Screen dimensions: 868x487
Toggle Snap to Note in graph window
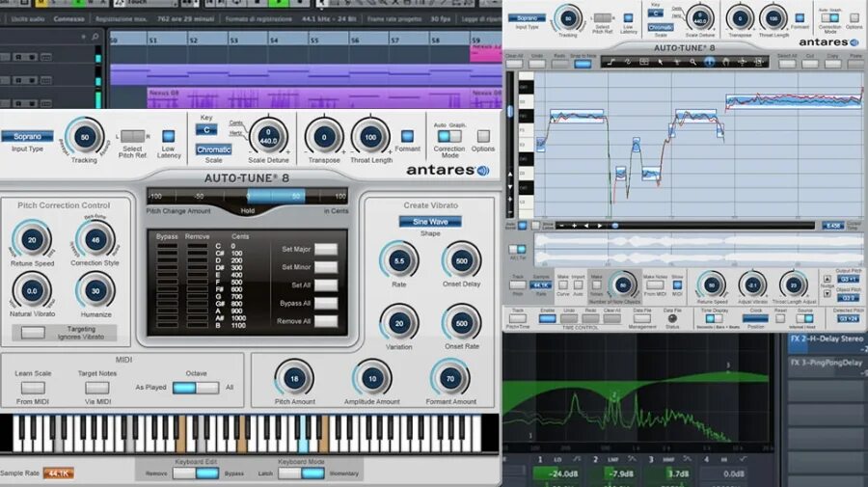[583, 65]
